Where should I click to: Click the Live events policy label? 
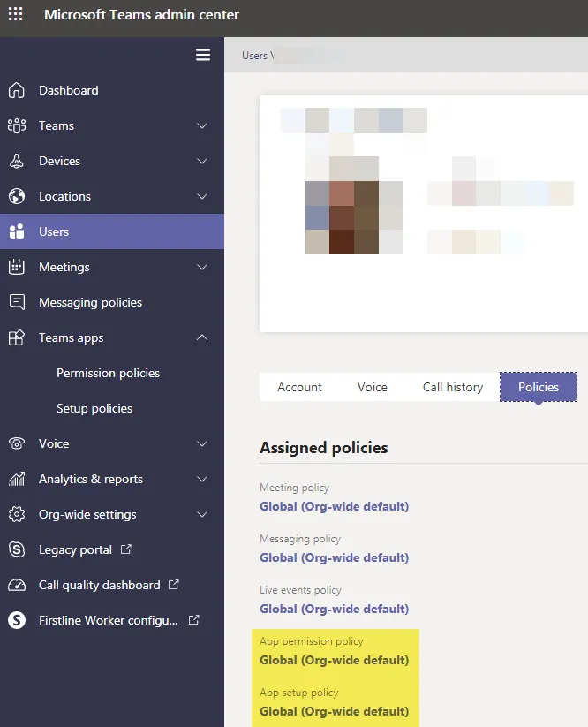[300, 590]
